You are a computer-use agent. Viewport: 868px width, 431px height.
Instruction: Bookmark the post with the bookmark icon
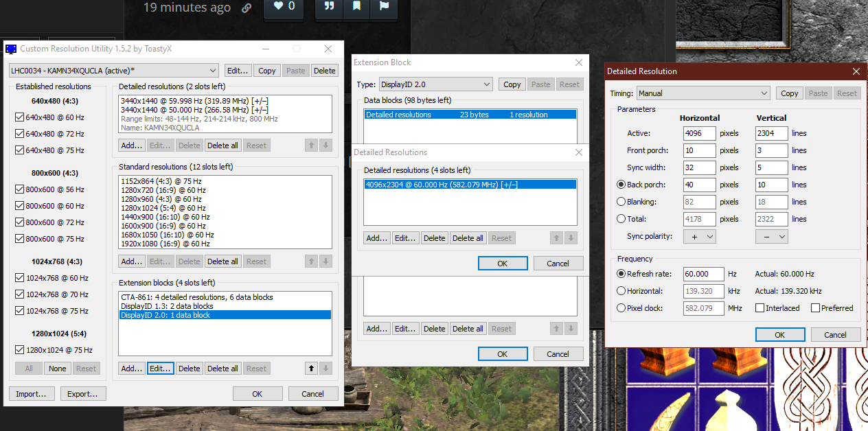[356, 6]
